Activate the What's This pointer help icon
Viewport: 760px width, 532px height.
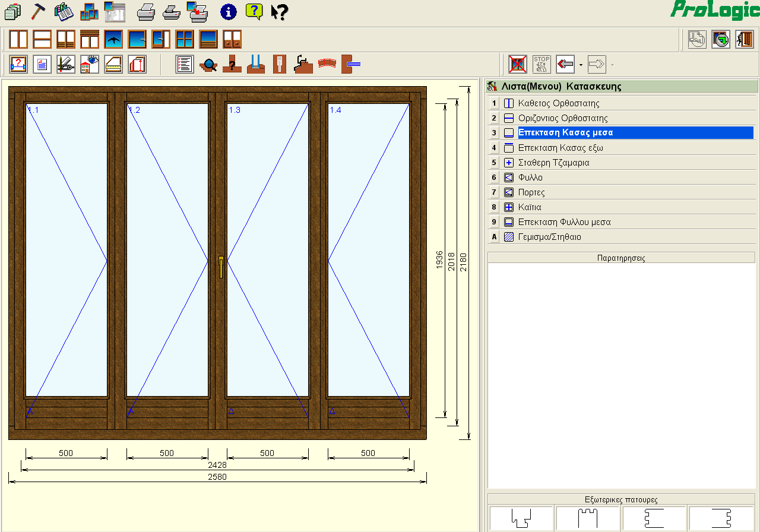(280, 11)
